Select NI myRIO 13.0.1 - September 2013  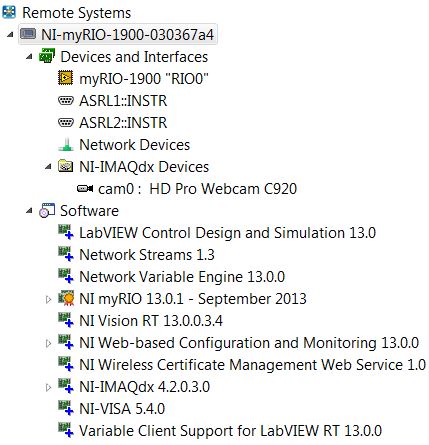(x=193, y=299)
